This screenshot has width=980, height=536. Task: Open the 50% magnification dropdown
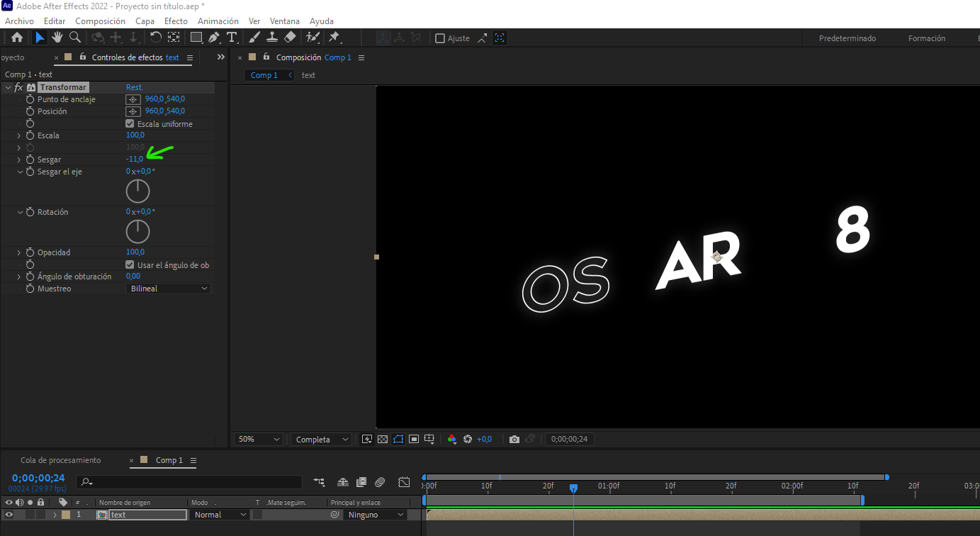tap(258, 440)
